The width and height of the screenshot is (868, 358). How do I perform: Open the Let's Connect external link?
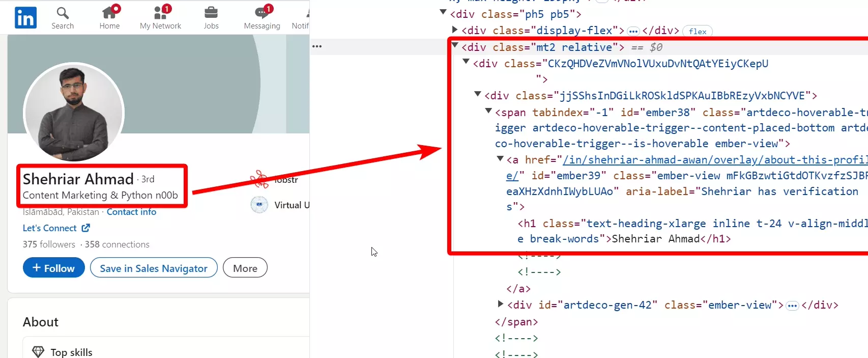pos(56,228)
